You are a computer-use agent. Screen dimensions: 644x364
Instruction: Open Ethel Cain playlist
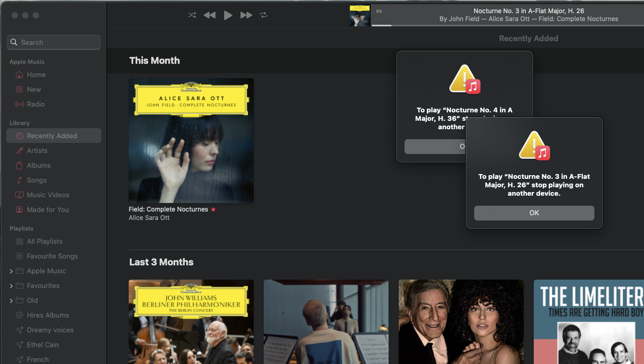point(54,345)
